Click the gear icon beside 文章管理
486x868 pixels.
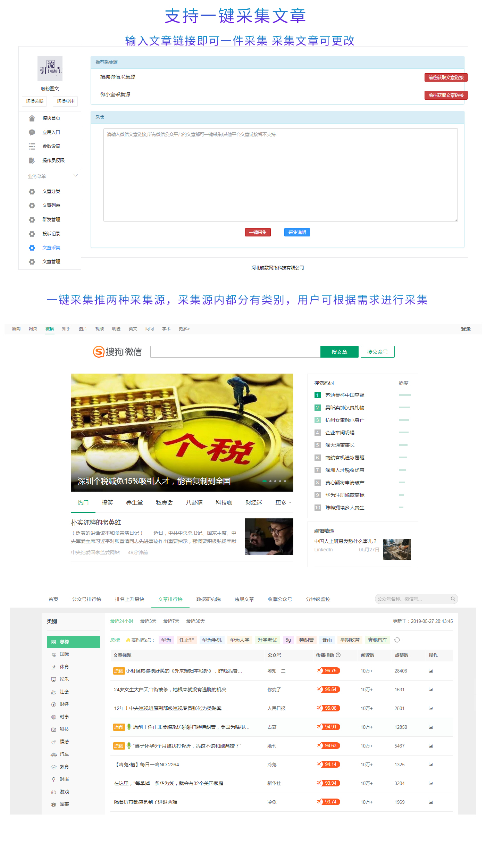[x=32, y=262]
